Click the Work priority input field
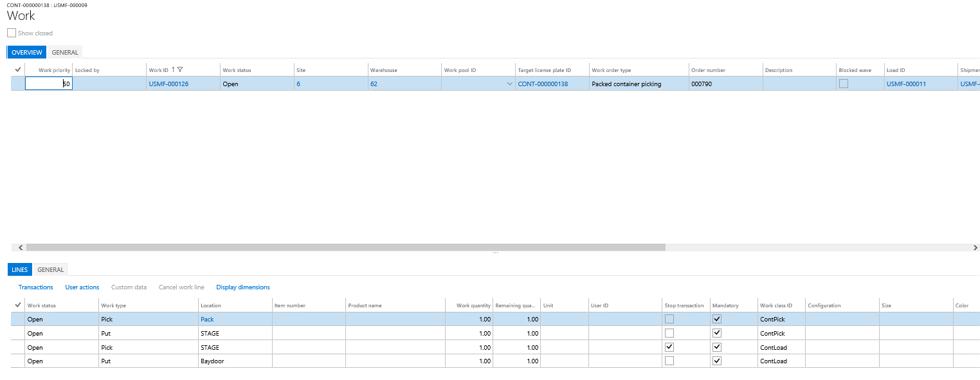 48,84
